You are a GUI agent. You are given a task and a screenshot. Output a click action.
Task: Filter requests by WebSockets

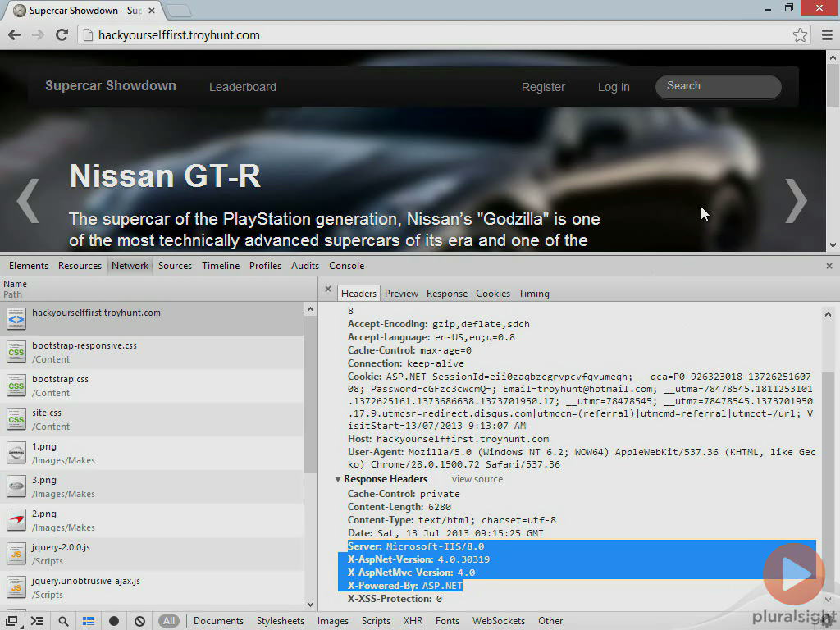click(498, 621)
